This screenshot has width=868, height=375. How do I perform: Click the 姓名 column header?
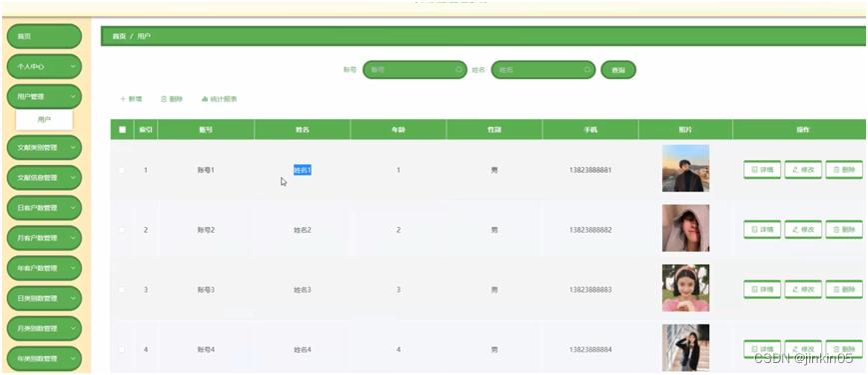303,130
